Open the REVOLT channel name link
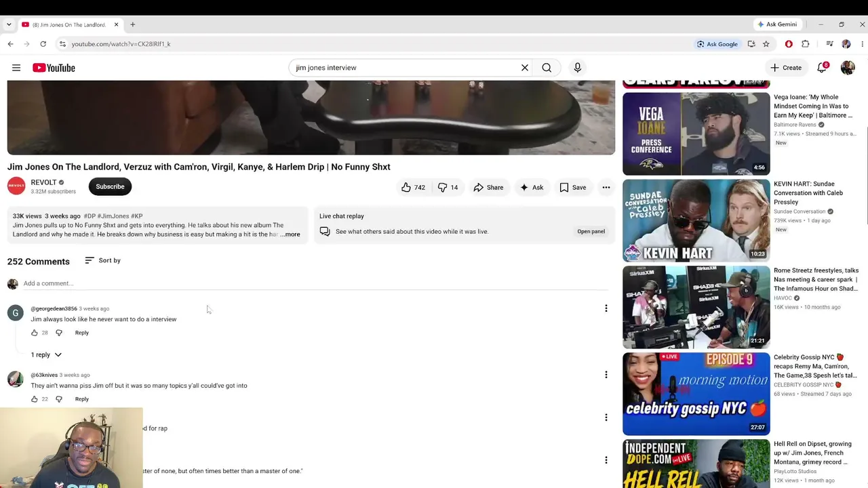 tap(43, 182)
